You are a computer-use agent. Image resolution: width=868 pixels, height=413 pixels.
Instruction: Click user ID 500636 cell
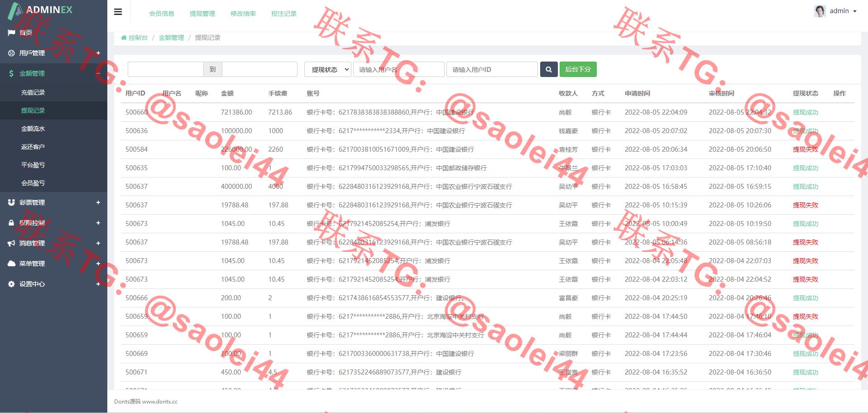(137, 131)
